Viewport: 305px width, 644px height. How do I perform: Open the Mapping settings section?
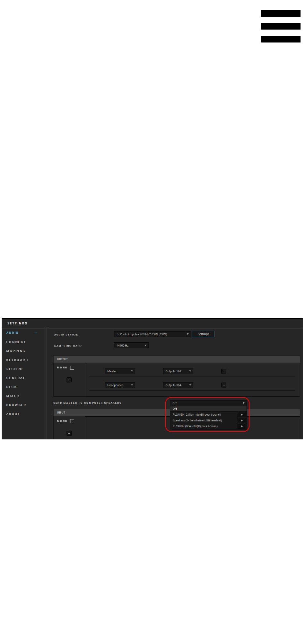pos(16,351)
